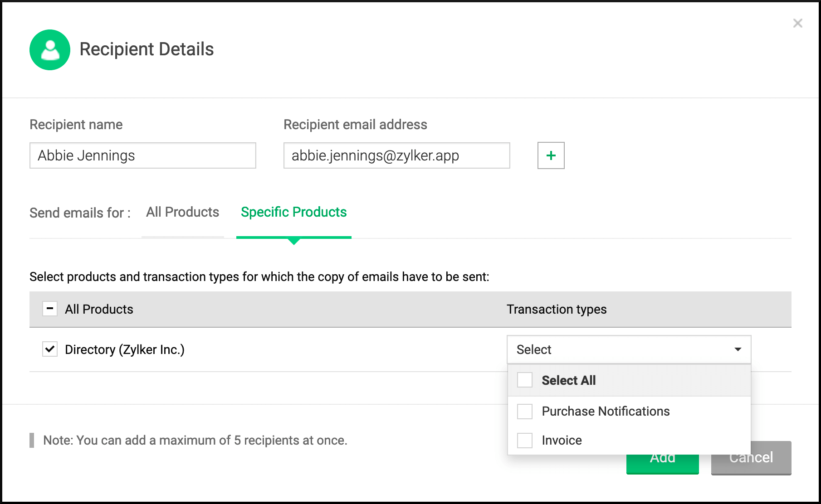Switch to the All Products tab
This screenshot has width=821, height=504.
(182, 212)
